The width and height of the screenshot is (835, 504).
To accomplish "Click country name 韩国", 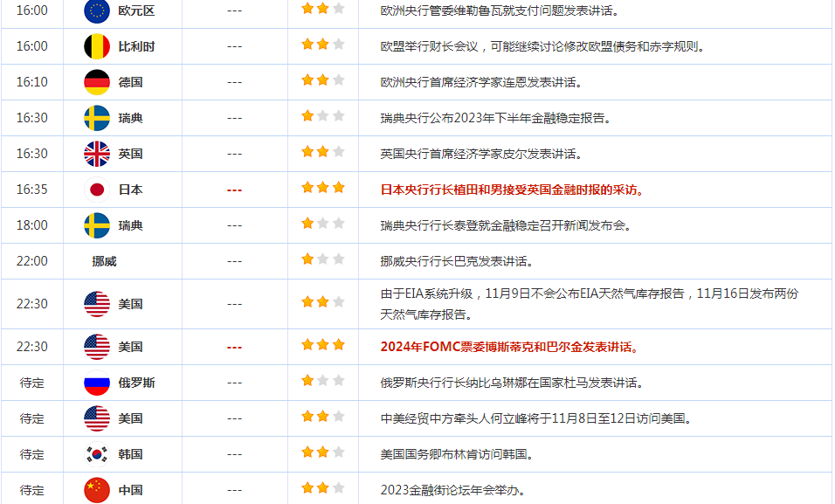I will (x=130, y=454).
